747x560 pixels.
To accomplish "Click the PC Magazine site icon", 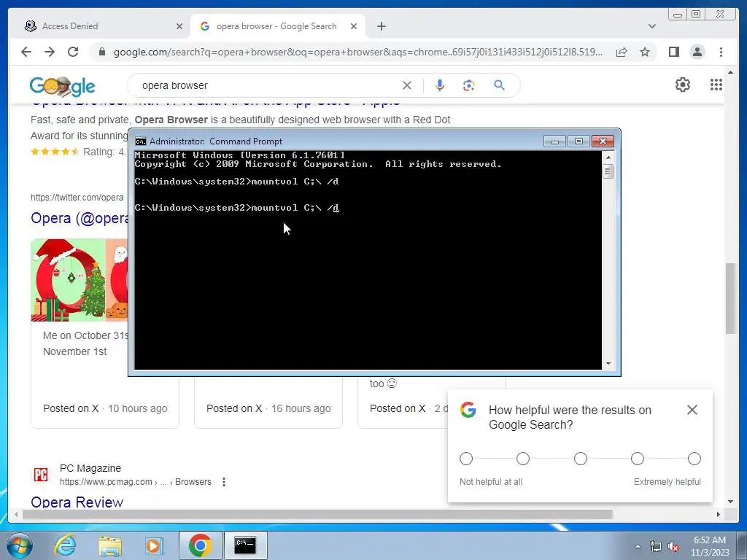I will pyautogui.click(x=41, y=474).
